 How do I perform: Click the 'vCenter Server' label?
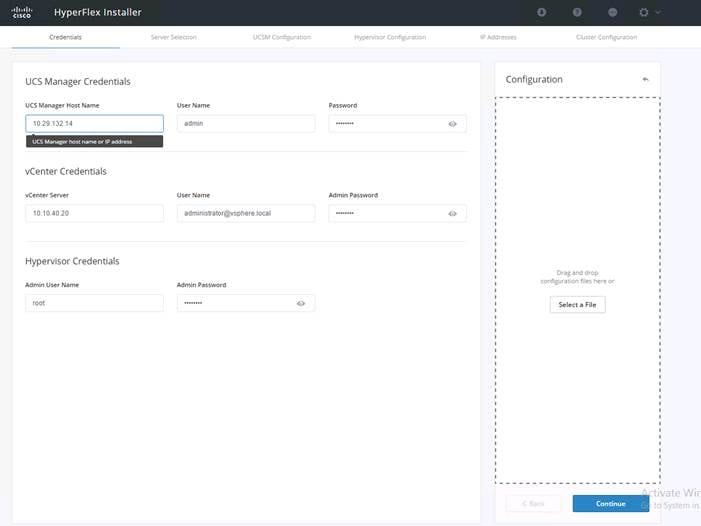47,195
